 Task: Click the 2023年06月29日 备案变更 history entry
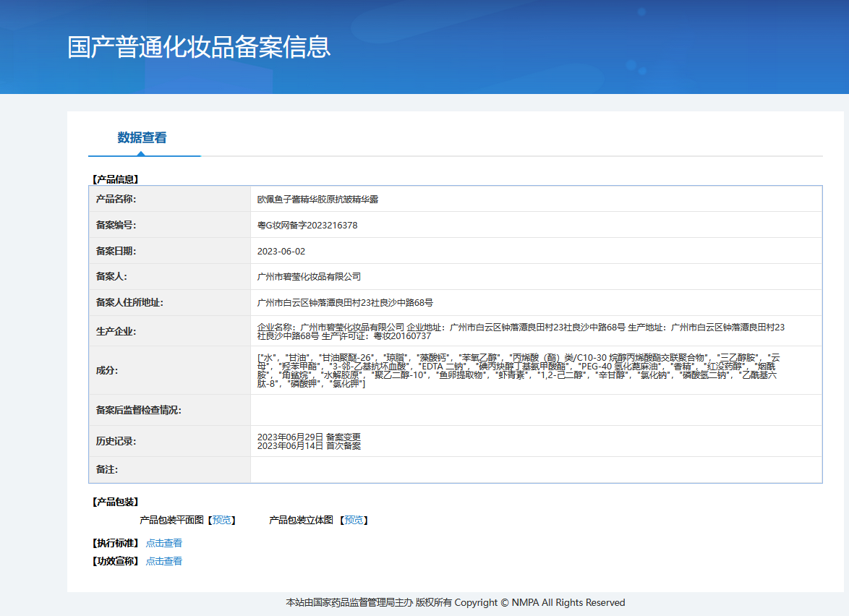pyautogui.click(x=309, y=437)
